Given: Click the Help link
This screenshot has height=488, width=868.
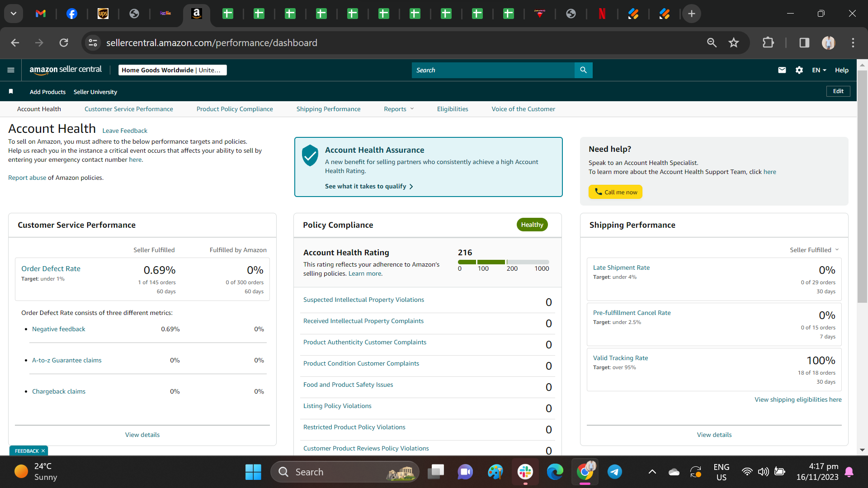Looking at the screenshot, I should point(841,70).
